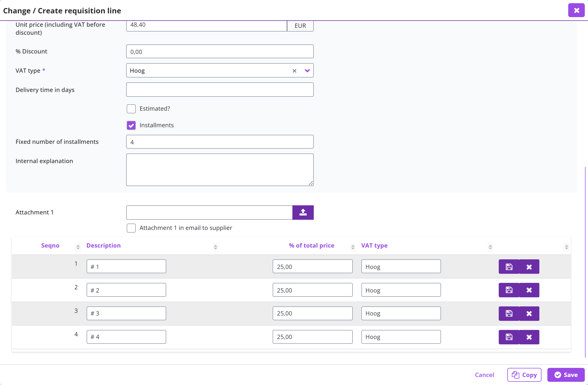
Task: Delete installment row # 2
Action: click(529, 290)
